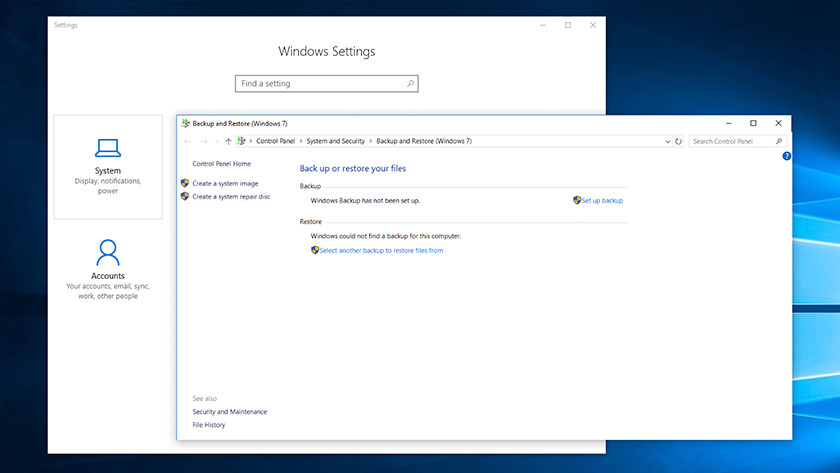Click the Find a setting search box
840x473 pixels.
[x=326, y=84]
